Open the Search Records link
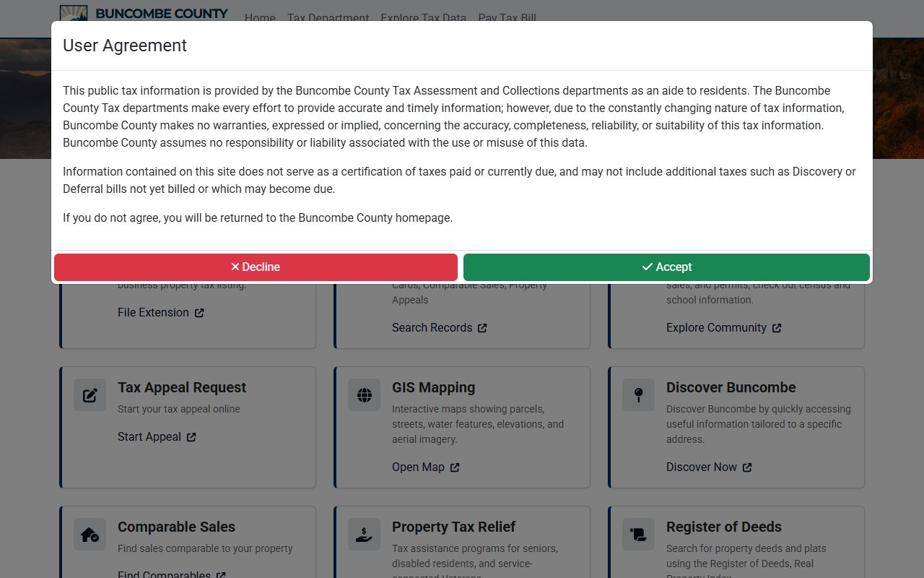Viewport: 924px width, 578px height. coord(432,327)
